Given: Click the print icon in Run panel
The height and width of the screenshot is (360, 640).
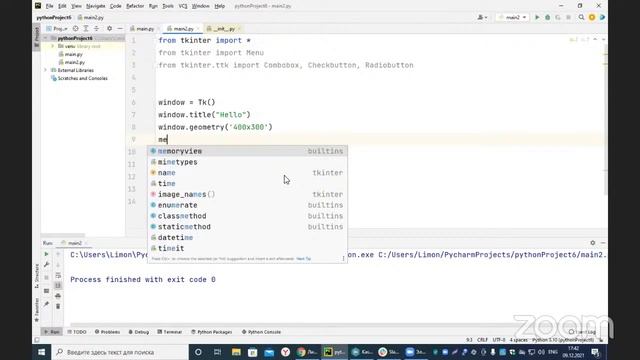Looking at the screenshot, I should pos(58,296).
